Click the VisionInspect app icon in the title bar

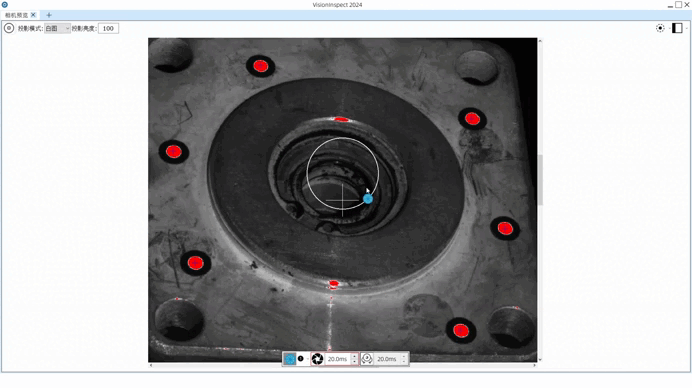pos(4,5)
